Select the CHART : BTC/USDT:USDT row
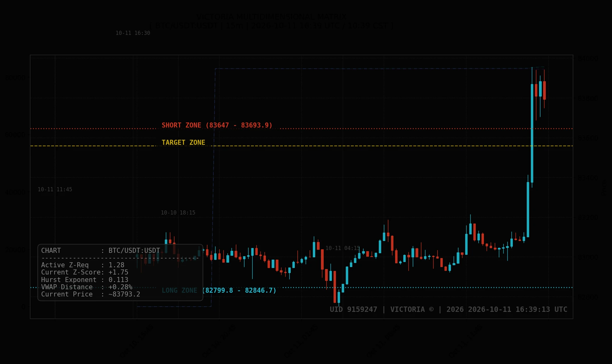The image size is (612, 364). [101, 251]
